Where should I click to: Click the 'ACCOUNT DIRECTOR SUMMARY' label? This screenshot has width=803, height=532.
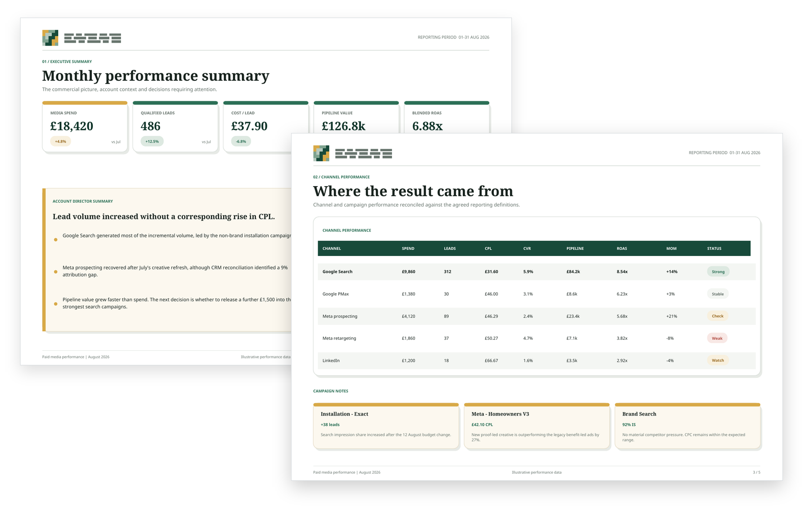click(x=83, y=201)
